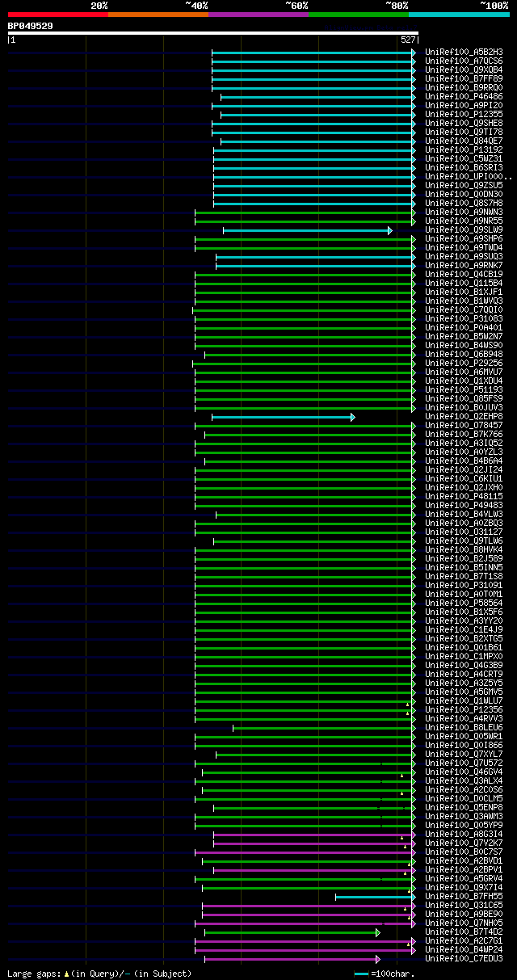The image size is (517, 980).
Task: Open hit UniRef100_Q46GV4
Action: [464, 772]
